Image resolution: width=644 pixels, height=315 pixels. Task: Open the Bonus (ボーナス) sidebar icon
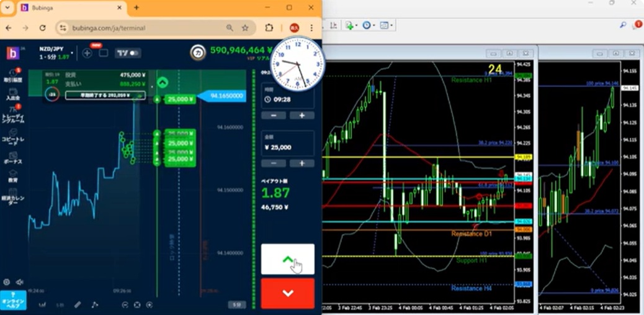coord(13,158)
